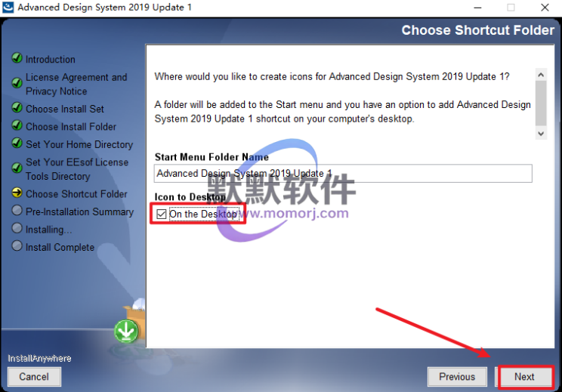Click the green download arrow installer icon
The image size is (562, 392).
(x=126, y=331)
